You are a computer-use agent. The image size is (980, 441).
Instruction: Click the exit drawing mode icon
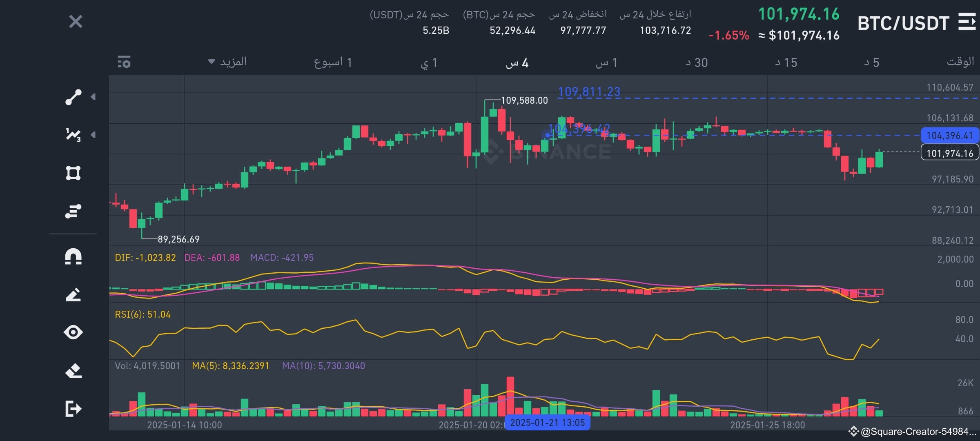coord(73,408)
